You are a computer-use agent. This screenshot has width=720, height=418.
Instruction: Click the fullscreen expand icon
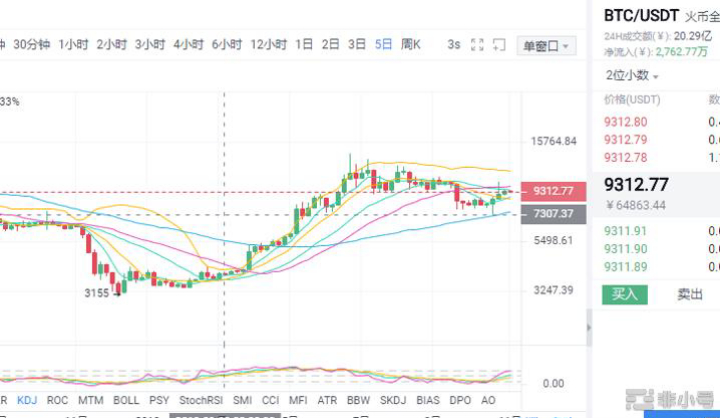[477, 45]
